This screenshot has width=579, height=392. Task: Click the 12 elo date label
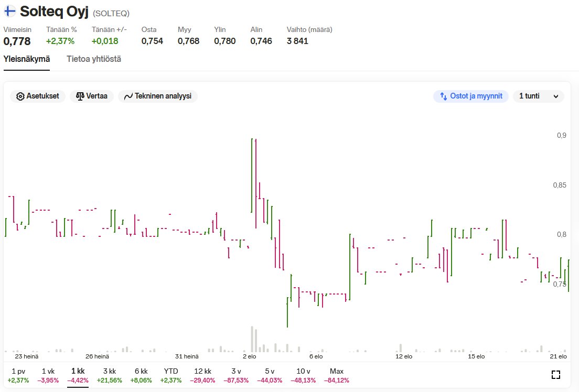404,356
